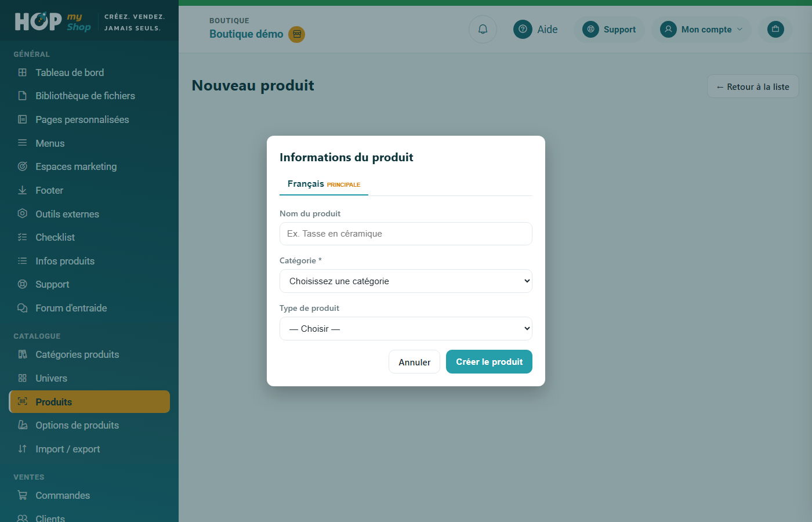Click the Tableau de bord grid icon
This screenshot has width=812, height=522.
click(x=23, y=72)
